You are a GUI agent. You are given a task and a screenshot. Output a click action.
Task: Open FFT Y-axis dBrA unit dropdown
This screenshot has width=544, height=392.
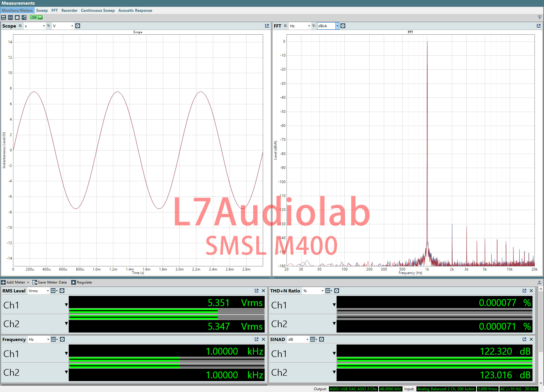point(328,26)
